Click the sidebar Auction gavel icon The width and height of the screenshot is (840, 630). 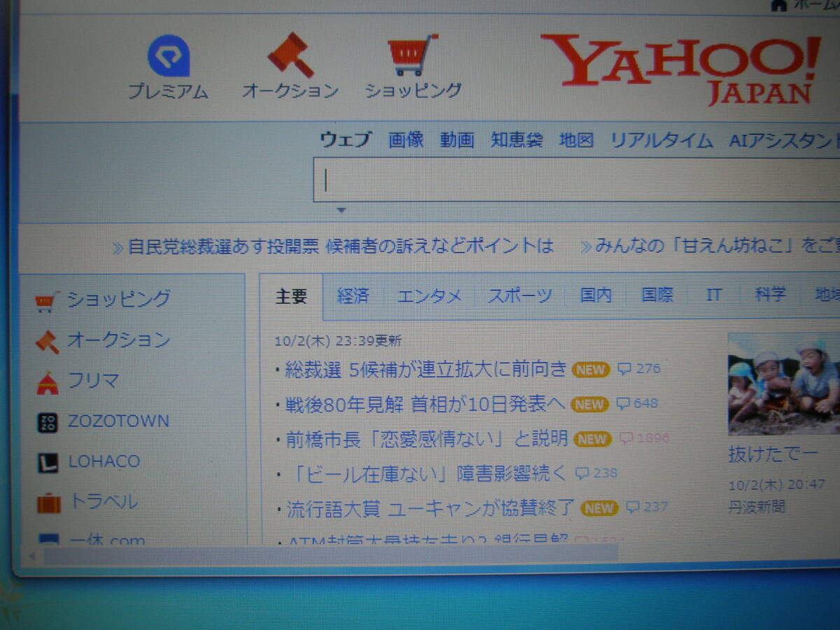pos(48,342)
